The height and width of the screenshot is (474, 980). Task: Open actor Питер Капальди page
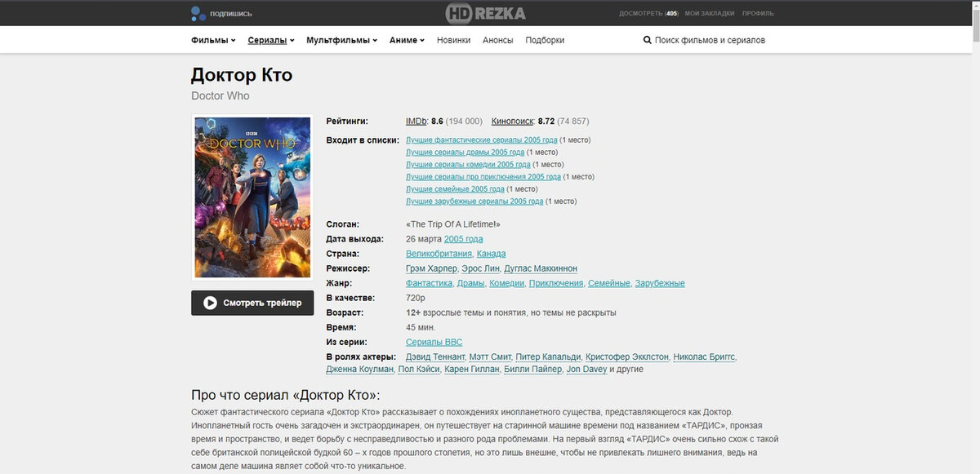[x=550, y=357]
